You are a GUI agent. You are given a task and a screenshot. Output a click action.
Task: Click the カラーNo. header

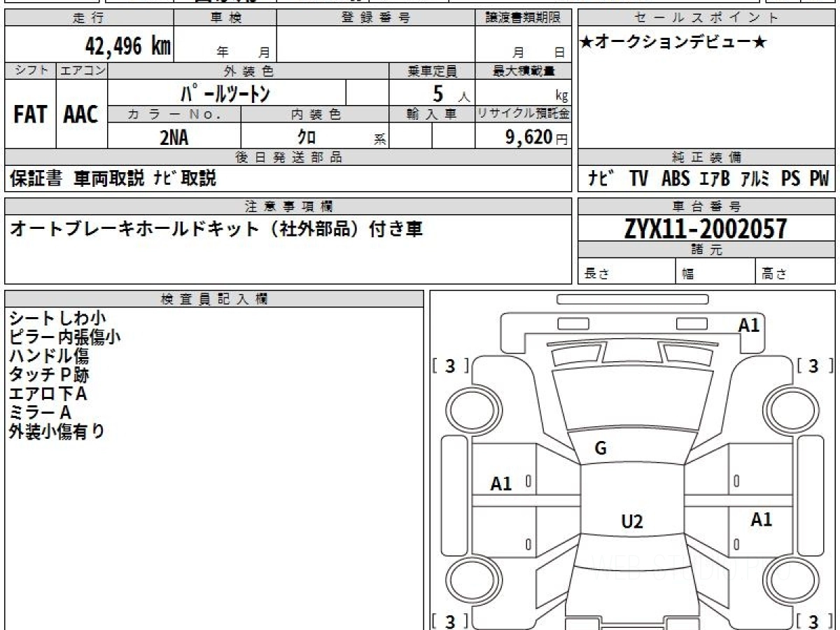coord(174,113)
